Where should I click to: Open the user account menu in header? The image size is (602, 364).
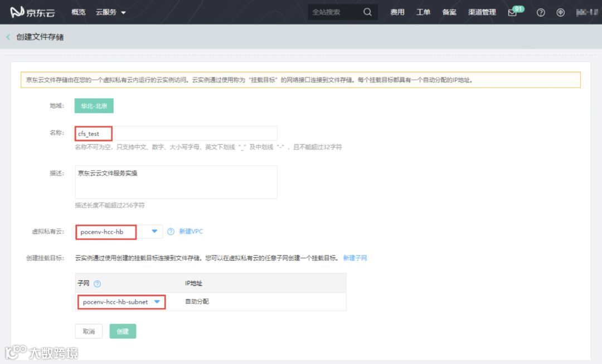tap(587, 13)
